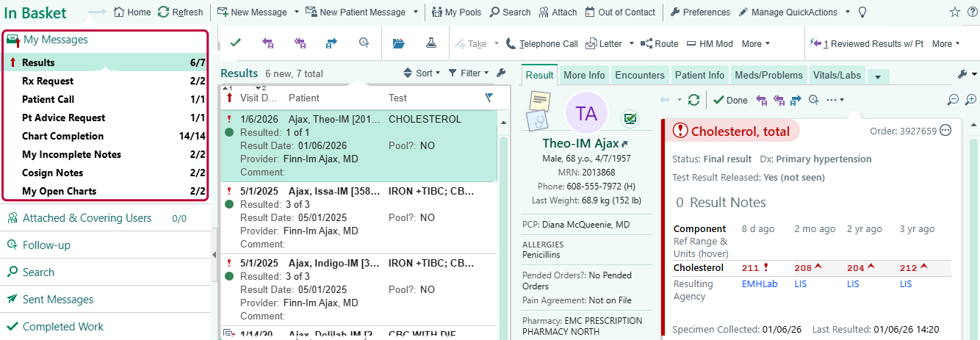Open the Filter dropdown

468,73
